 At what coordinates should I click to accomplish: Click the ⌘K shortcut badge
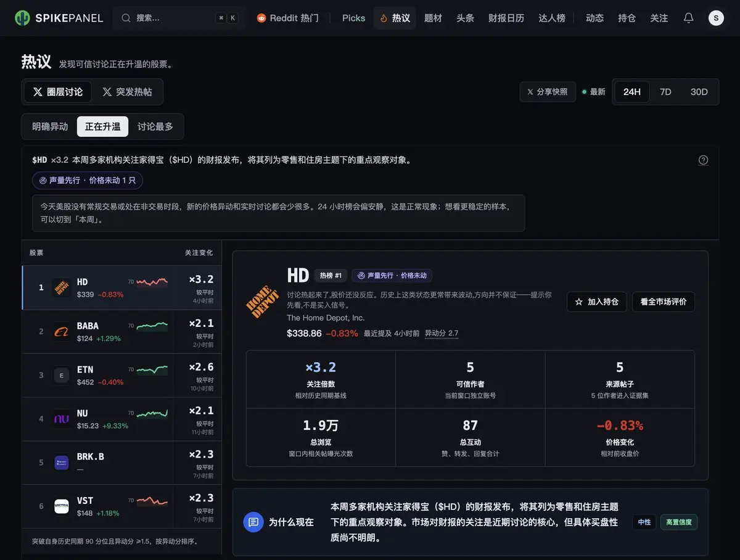(226, 18)
